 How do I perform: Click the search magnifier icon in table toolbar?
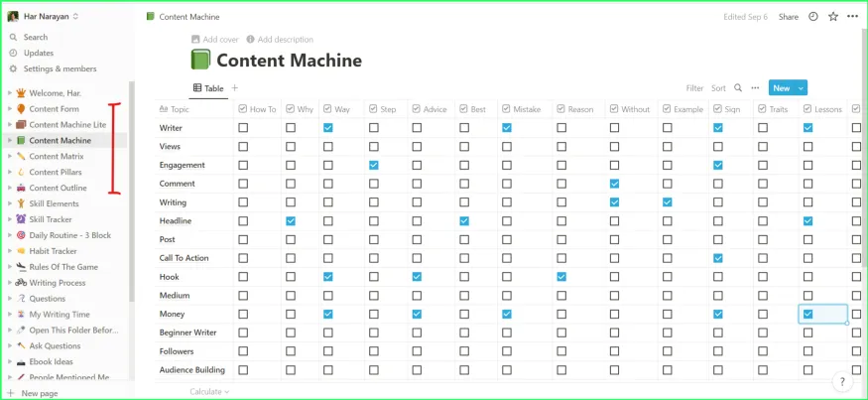pos(738,88)
